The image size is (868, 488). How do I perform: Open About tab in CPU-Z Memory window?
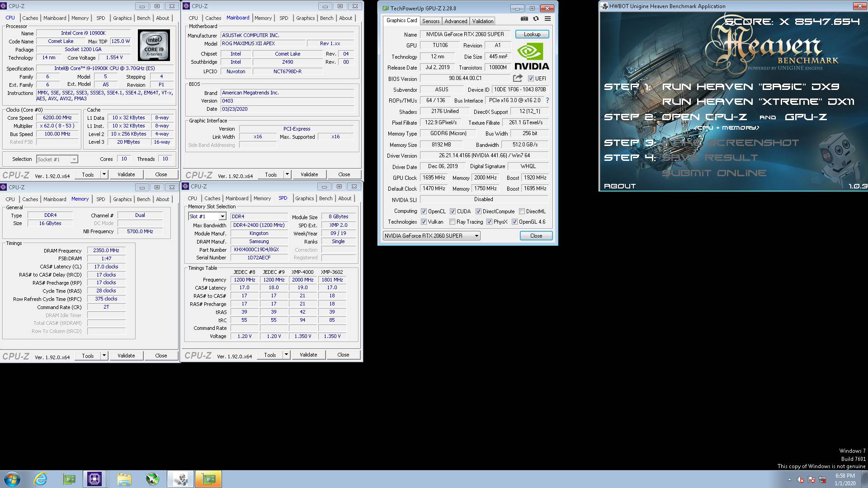pyautogui.click(x=163, y=199)
